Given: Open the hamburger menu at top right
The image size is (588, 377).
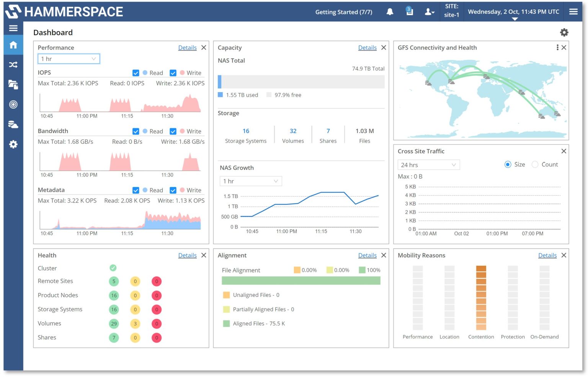Looking at the screenshot, I should [x=573, y=11].
